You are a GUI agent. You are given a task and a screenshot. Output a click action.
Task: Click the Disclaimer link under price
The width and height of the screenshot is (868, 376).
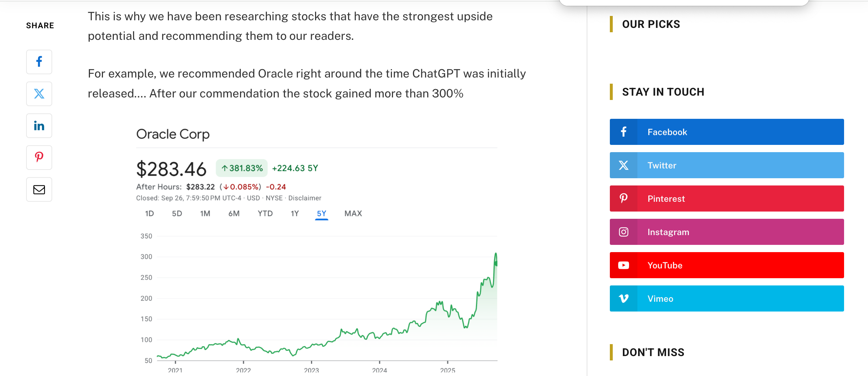coord(305,198)
